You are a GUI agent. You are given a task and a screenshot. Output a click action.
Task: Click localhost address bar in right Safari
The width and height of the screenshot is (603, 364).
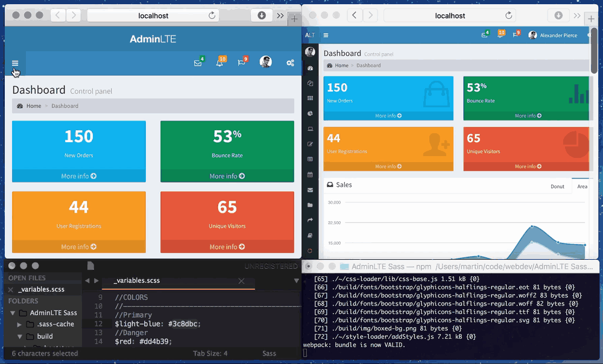tap(450, 16)
